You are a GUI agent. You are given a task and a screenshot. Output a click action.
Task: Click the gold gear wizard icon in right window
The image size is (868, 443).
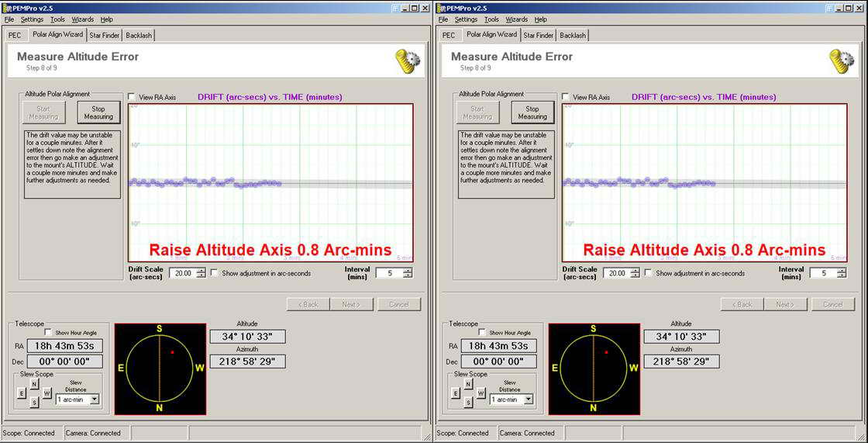pos(841,61)
